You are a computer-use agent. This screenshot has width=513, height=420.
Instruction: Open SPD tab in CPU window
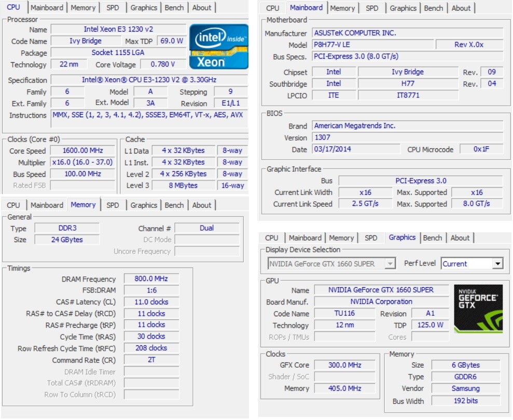[x=113, y=8]
